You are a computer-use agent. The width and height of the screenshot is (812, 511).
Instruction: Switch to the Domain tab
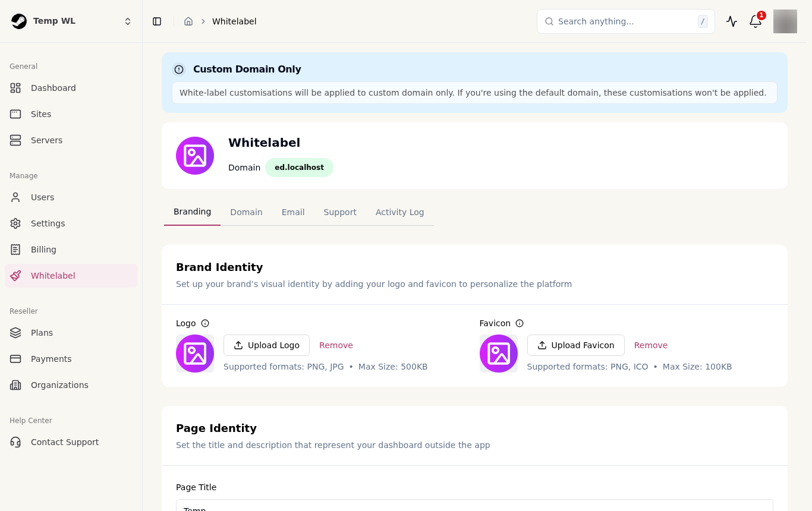pos(246,212)
